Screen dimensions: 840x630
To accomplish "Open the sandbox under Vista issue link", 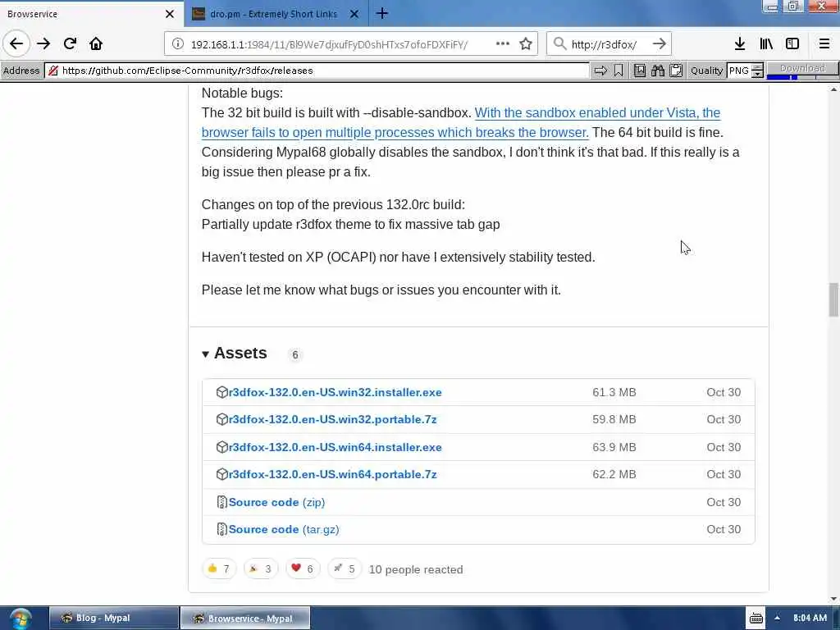I will tap(461, 123).
